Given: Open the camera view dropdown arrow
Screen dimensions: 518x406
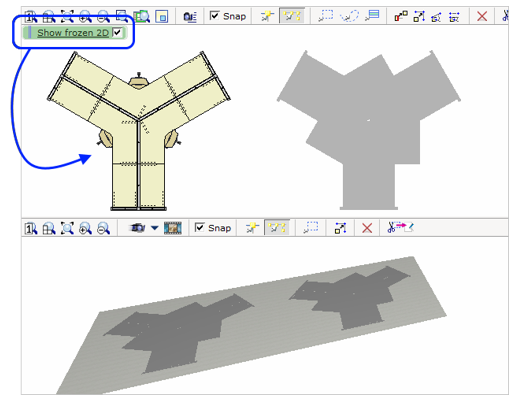Looking at the screenshot, I should tap(154, 228).
